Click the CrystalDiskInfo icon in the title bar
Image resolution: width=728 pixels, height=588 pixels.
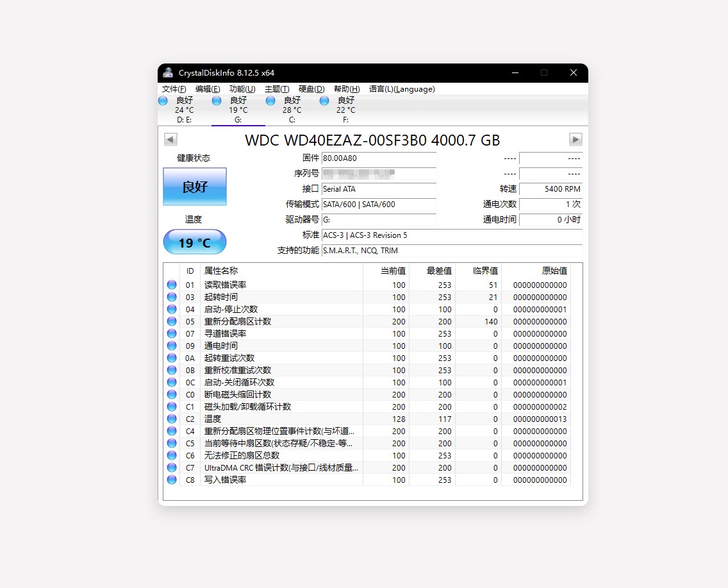coord(167,72)
